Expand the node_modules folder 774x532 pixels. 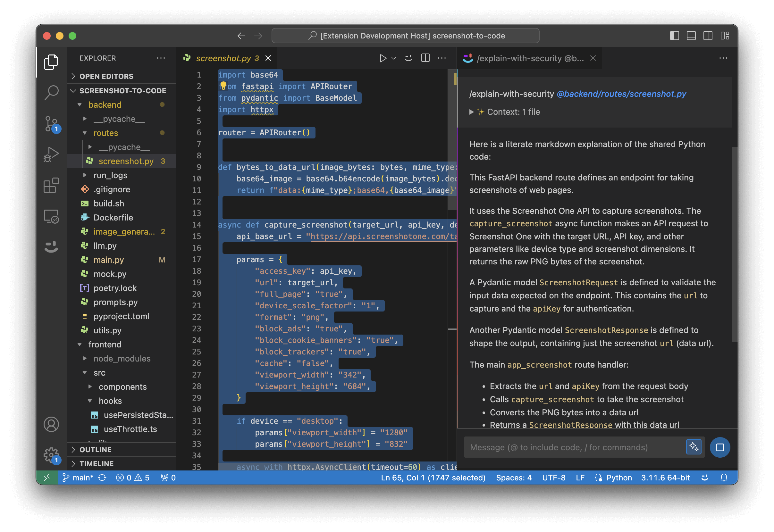121,359
